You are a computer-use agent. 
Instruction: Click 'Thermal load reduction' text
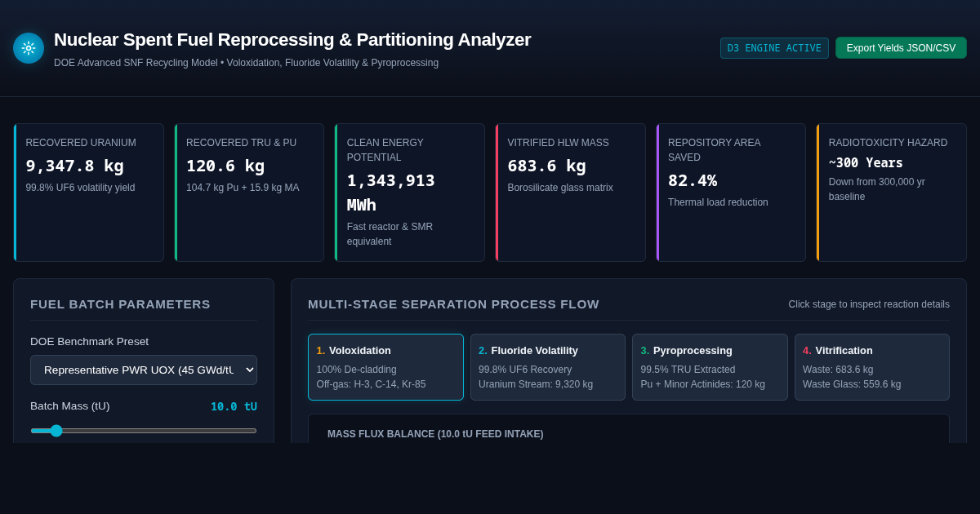(x=718, y=202)
